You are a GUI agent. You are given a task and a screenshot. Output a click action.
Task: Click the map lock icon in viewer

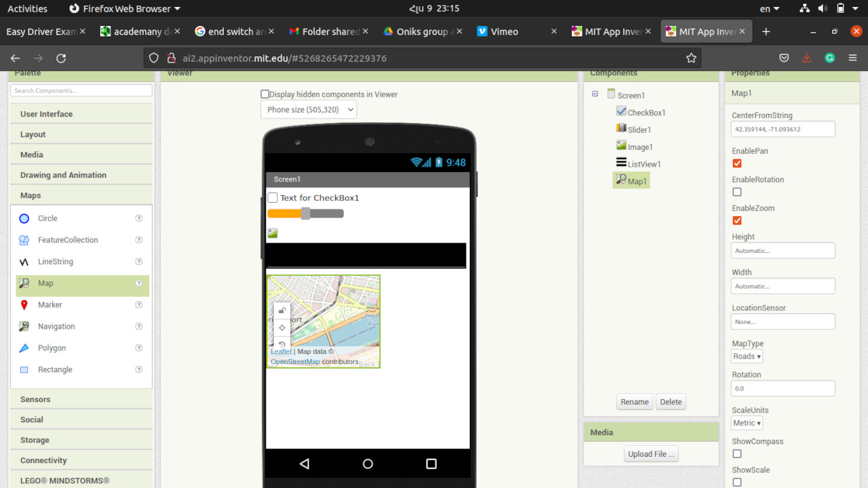pyautogui.click(x=282, y=311)
